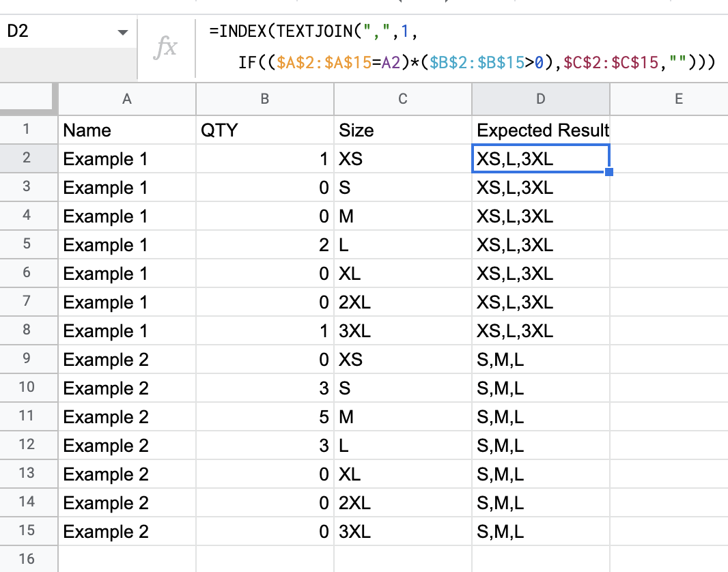Click the QTY header cell
The height and width of the screenshot is (572, 728).
point(265,130)
